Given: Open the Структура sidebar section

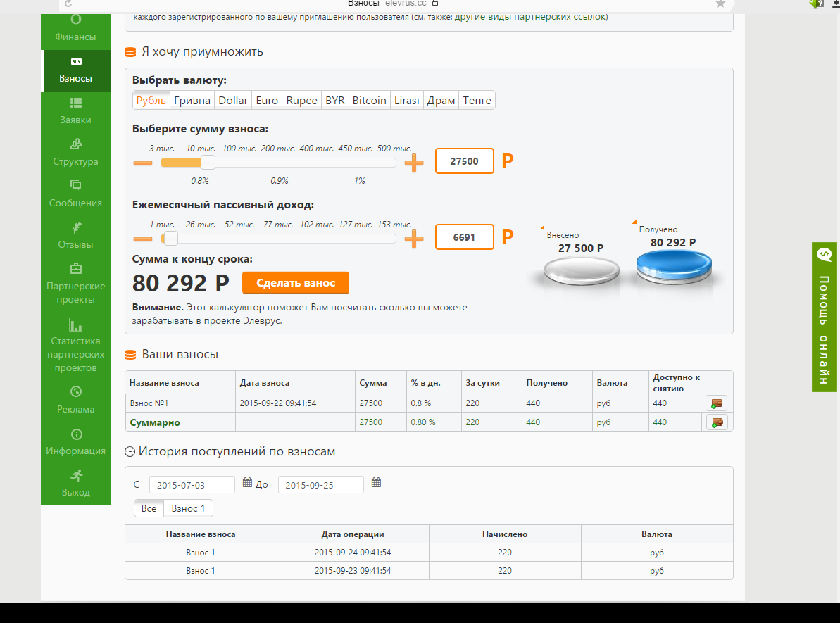Looking at the screenshot, I should (75, 153).
